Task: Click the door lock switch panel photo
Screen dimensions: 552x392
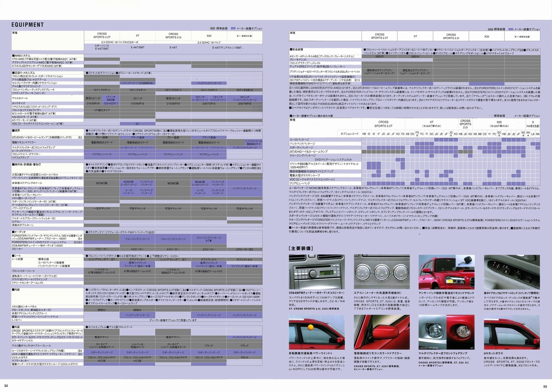Action: 511,271
